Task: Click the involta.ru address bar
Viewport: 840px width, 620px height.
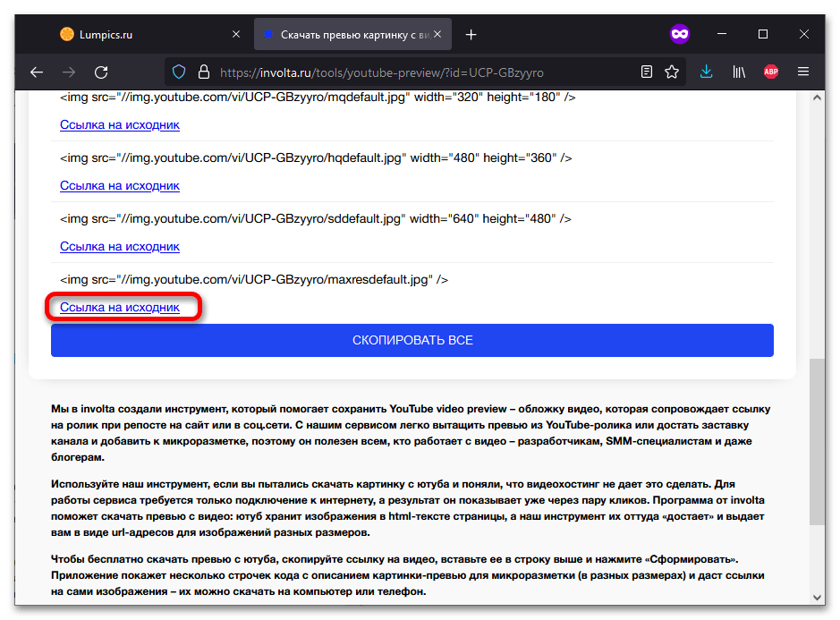Action: [x=423, y=72]
